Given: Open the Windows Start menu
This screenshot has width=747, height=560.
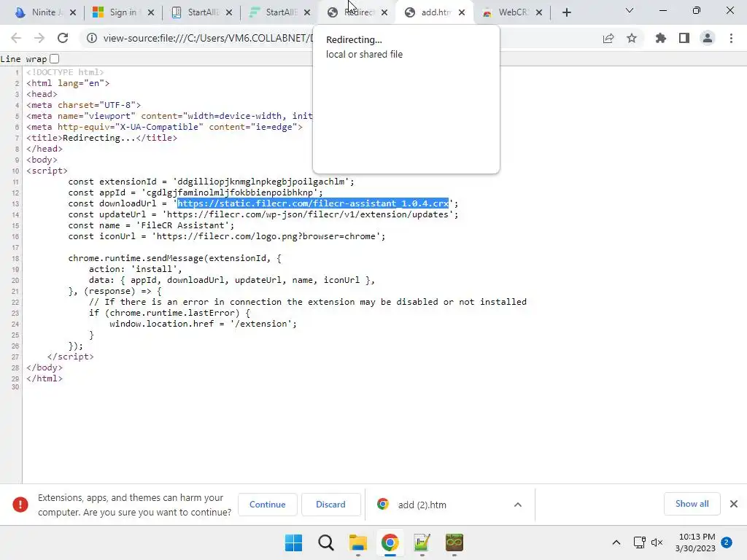Looking at the screenshot, I should 293,542.
